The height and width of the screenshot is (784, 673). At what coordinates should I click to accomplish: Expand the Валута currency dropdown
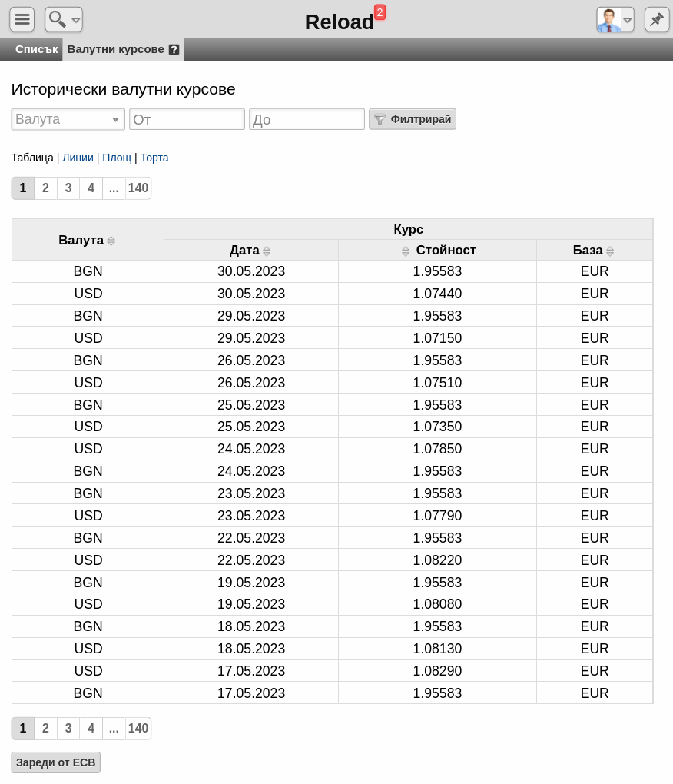[x=68, y=119]
